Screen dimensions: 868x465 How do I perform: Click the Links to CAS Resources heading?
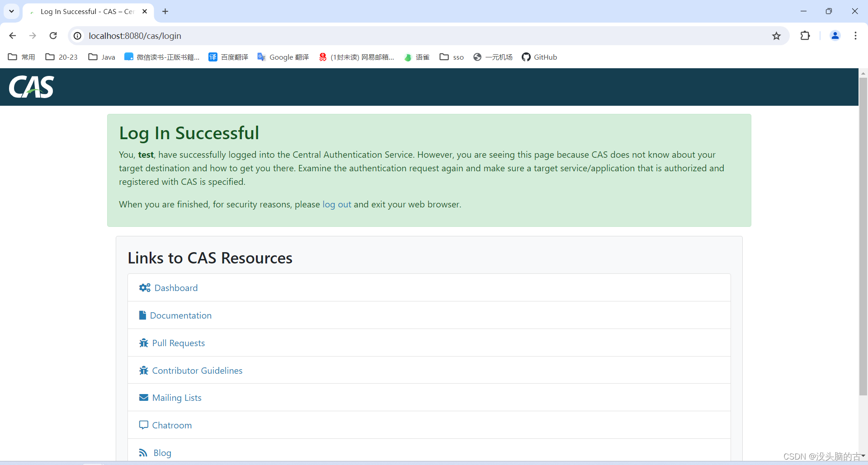(210, 258)
